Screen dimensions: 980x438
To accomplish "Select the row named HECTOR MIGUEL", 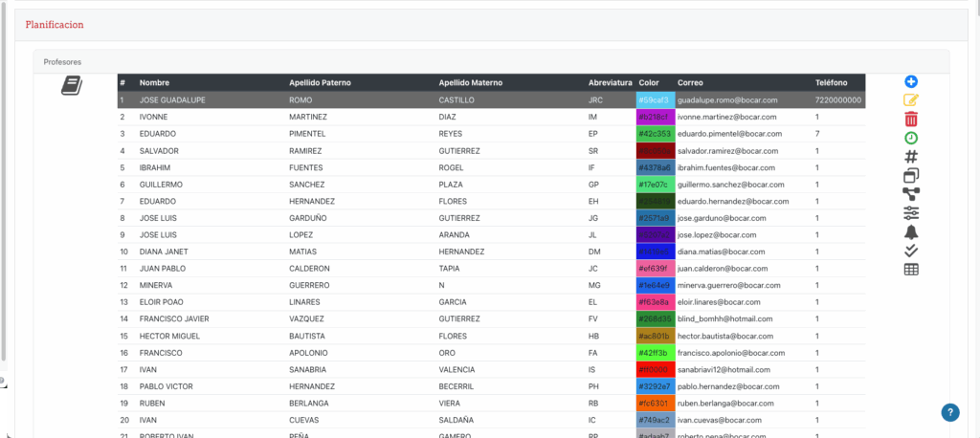I will point(491,337).
